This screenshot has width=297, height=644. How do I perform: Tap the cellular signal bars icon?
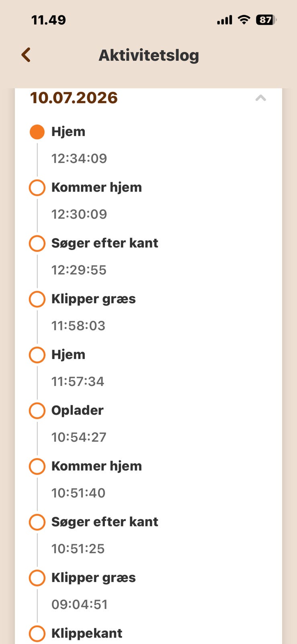tap(225, 20)
